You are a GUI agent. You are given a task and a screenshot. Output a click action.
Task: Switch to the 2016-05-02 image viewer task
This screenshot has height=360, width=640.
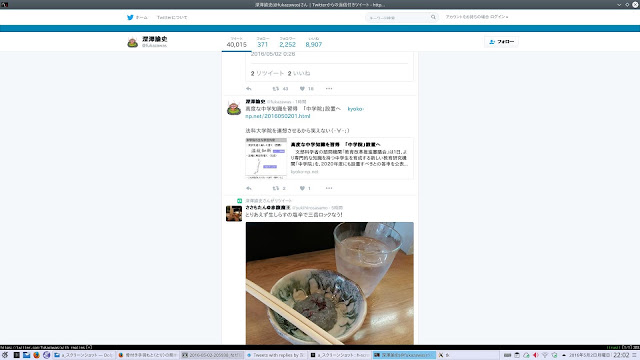click(212, 355)
